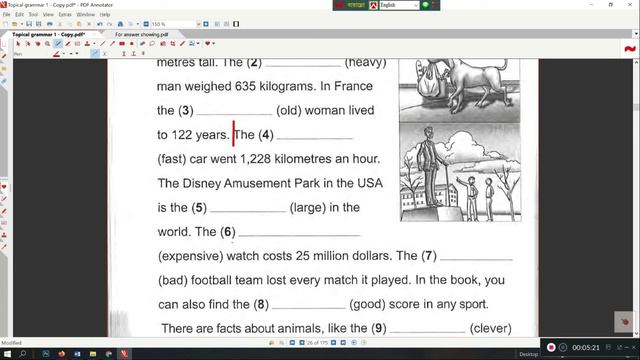The width and height of the screenshot is (640, 360).
Task: Click the Save icon in main toolbar
Action: pyautogui.click(x=29, y=24)
